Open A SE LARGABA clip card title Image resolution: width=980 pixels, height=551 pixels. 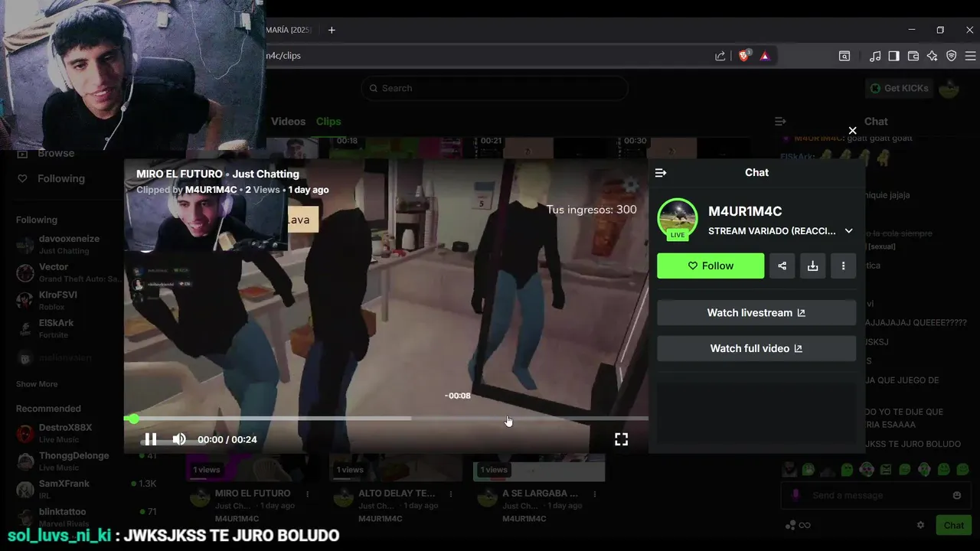540,494
